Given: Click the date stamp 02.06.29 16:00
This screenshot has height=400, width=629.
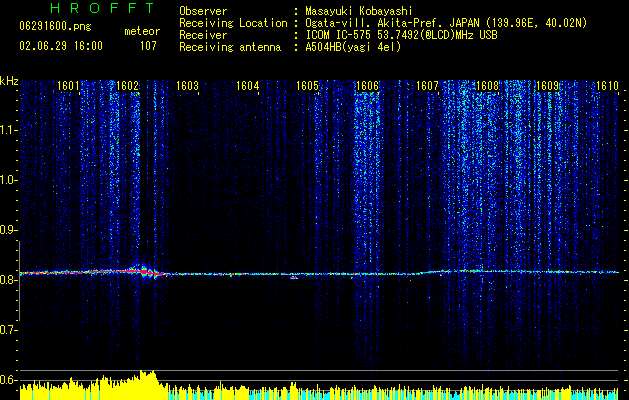Looking at the screenshot, I should pyautogui.click(x=61, y=46).
